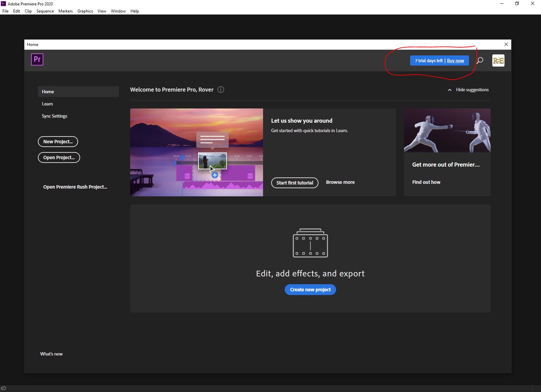
Task: Click the film clip icon above Edit text
Action: 310,243
